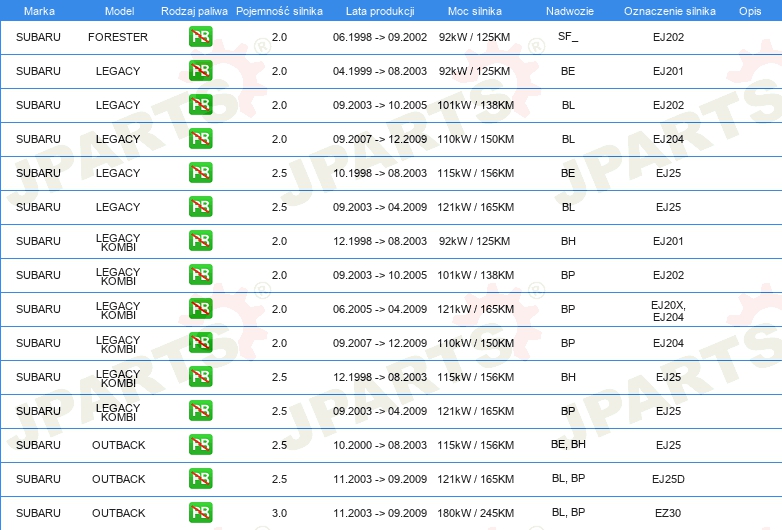The width and height of the screenshot is (782, 530).
Task: Click the Pojemność silnika column header
Action: 279,11
